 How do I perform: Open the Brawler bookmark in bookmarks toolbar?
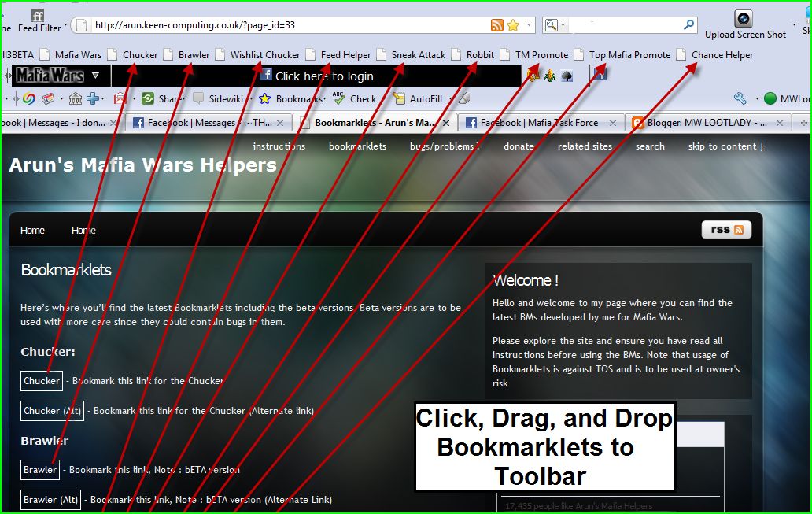point(187,54)
